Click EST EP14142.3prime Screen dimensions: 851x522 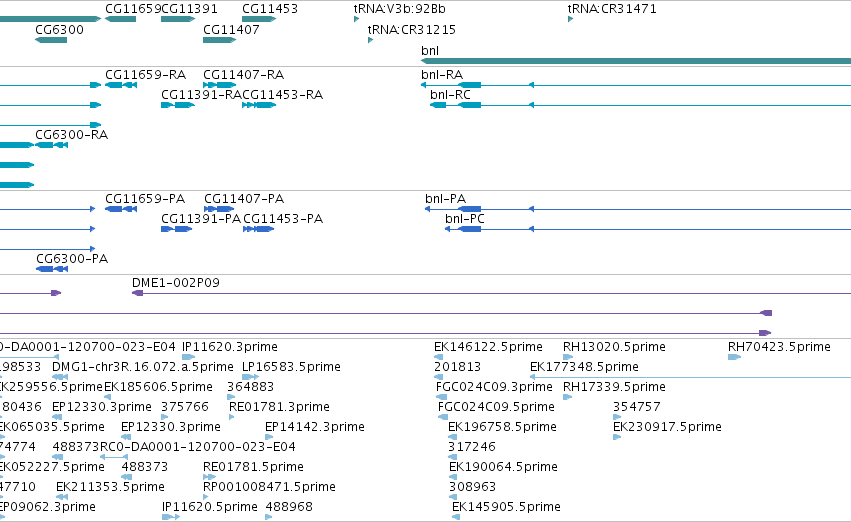pos(314,427)
